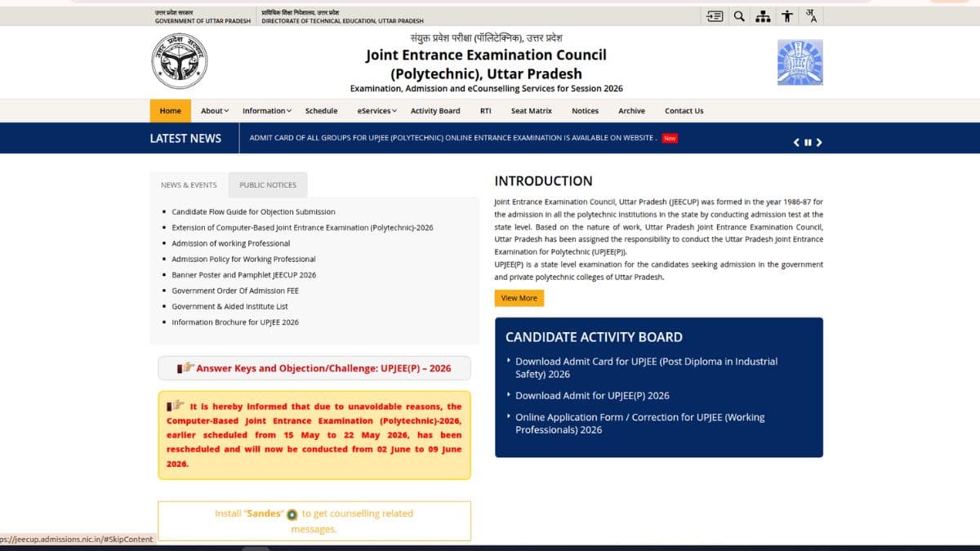Switch to the Public Notices tab
980x551 pixels.
click(x=268, y=185)
